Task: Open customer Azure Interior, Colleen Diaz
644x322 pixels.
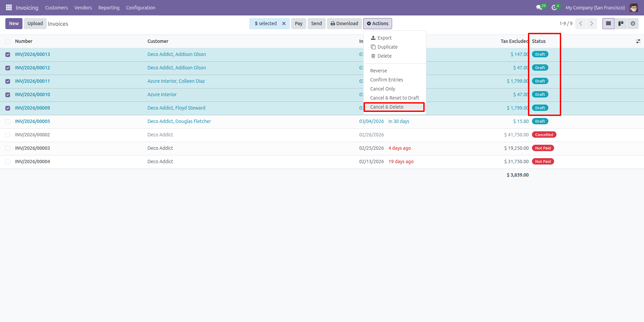Action: point(176,81)
